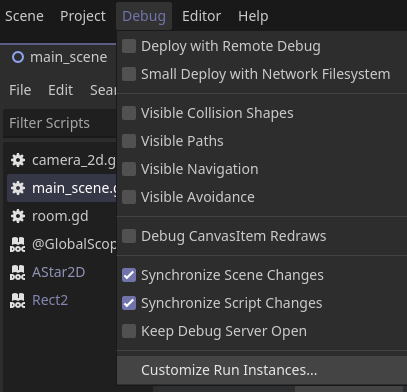Close the open Debug menu
Screen dimensions: 407x392
144,16
